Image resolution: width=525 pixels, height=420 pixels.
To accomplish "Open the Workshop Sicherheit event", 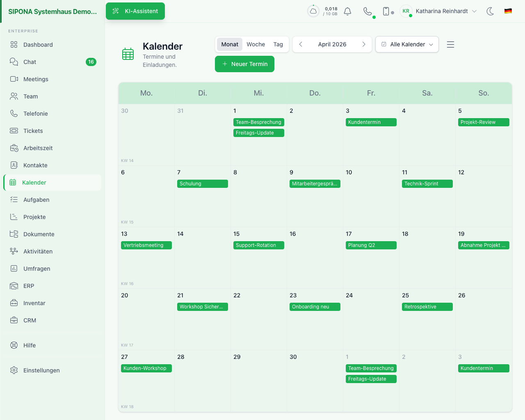I will 203,307.
